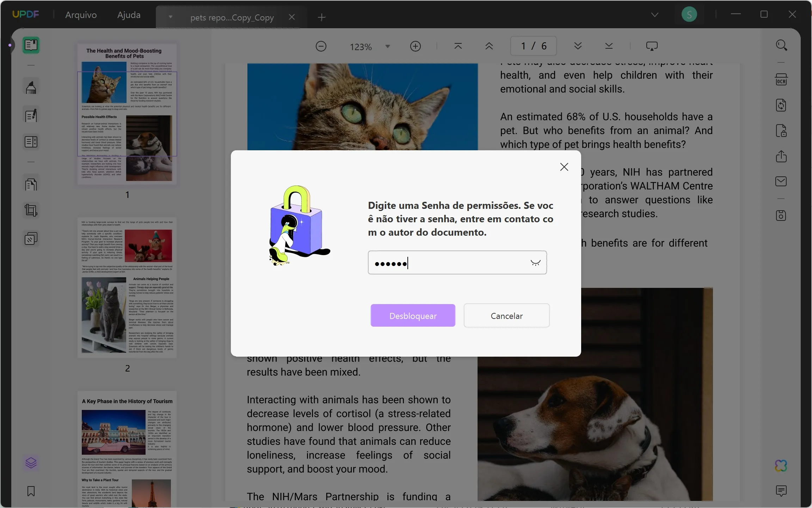Open the UPDF AI assistant
812x508 pixels.
(x=781, y=466)
